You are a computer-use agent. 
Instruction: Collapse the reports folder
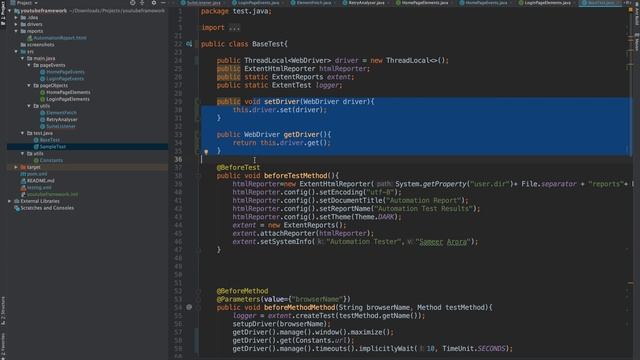point(16,31)
